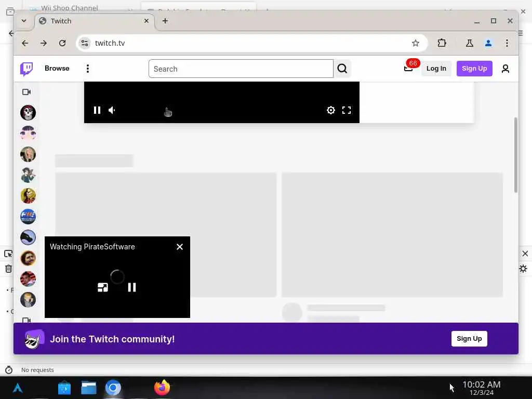Open the browser profile icon
Image resolution: width=532 pixels, height=399 pixels.
click(x=488, y=43)
